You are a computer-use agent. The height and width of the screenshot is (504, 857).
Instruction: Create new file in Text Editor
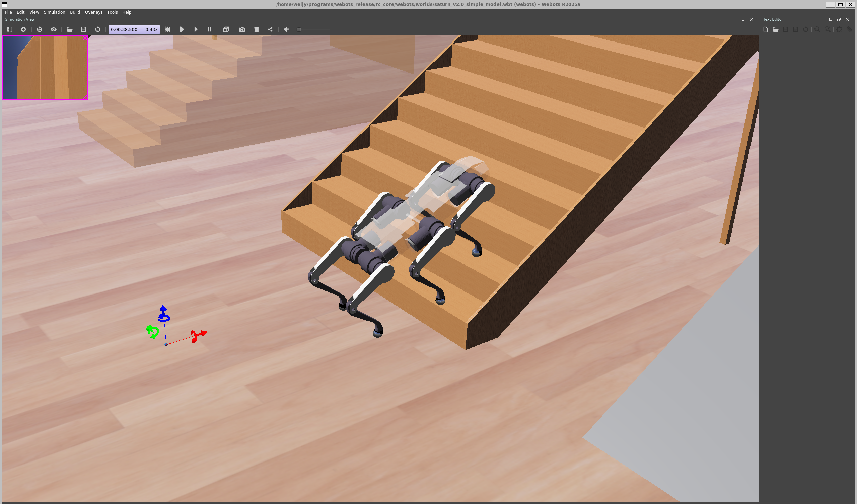click(x=766, y=29)
